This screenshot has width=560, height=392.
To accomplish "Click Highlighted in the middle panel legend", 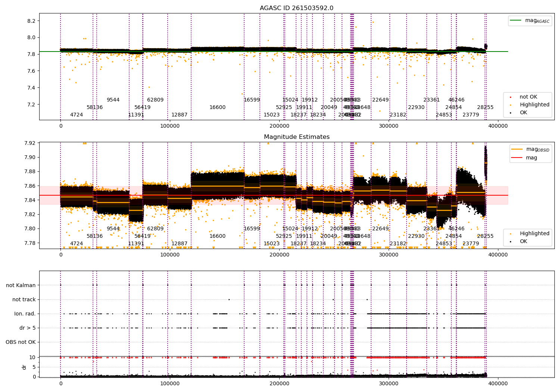I will [x=530, y=234].
